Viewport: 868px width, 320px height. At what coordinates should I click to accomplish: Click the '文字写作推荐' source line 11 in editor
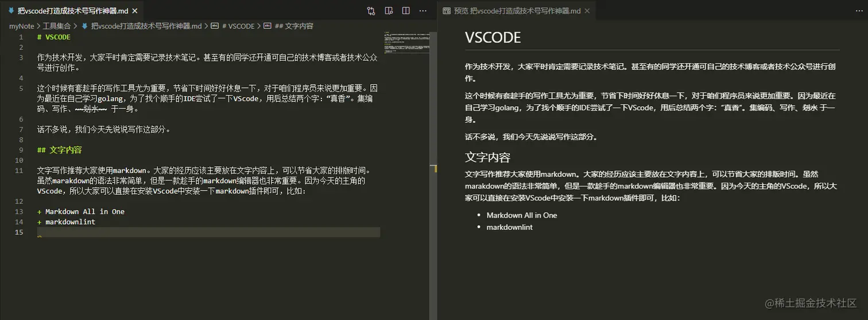tap(206, 180)
